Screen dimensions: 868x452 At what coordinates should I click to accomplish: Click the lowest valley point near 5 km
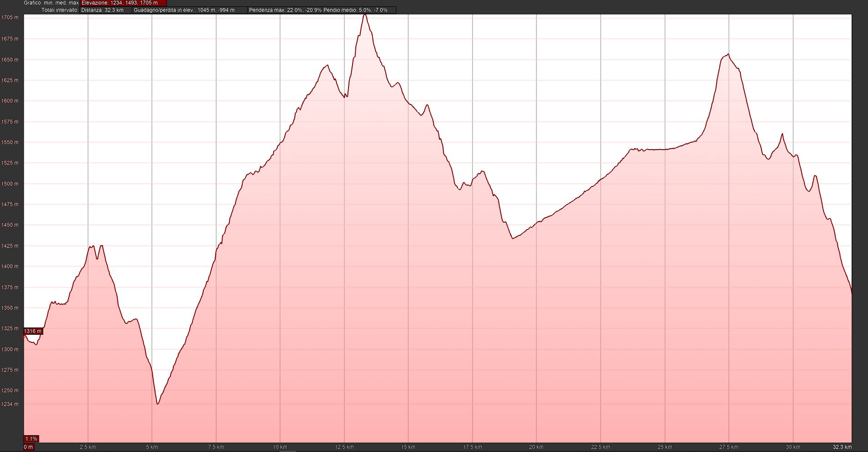coord(158,404)
